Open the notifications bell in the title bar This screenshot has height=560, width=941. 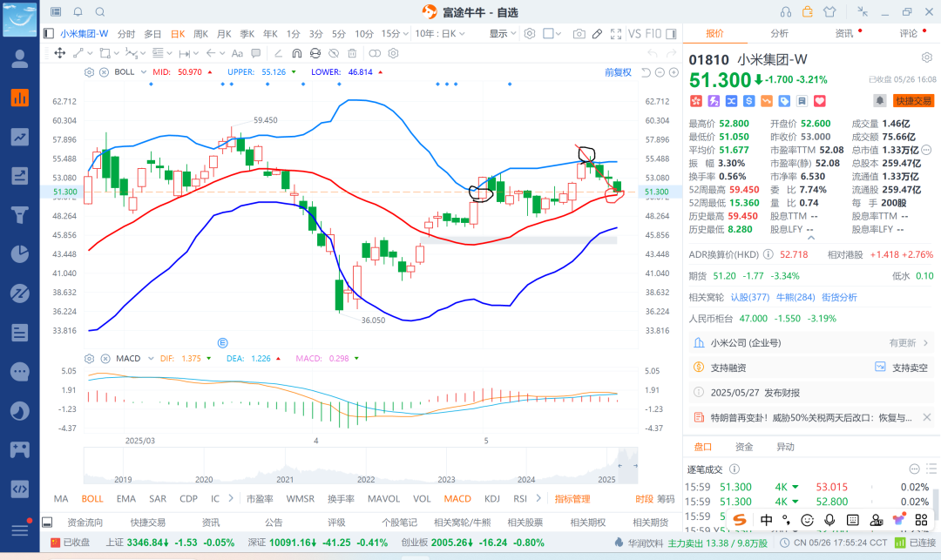pos(78,12)
